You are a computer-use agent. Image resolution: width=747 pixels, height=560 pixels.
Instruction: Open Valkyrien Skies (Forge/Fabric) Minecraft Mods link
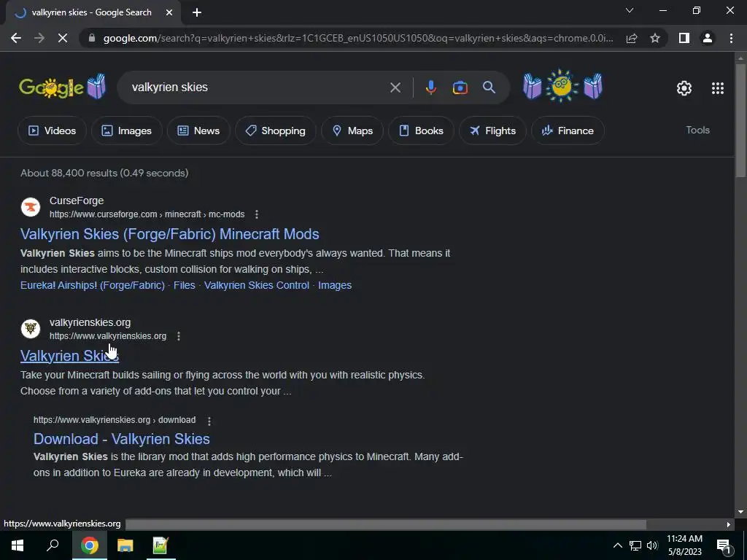[x=169, y=234]
